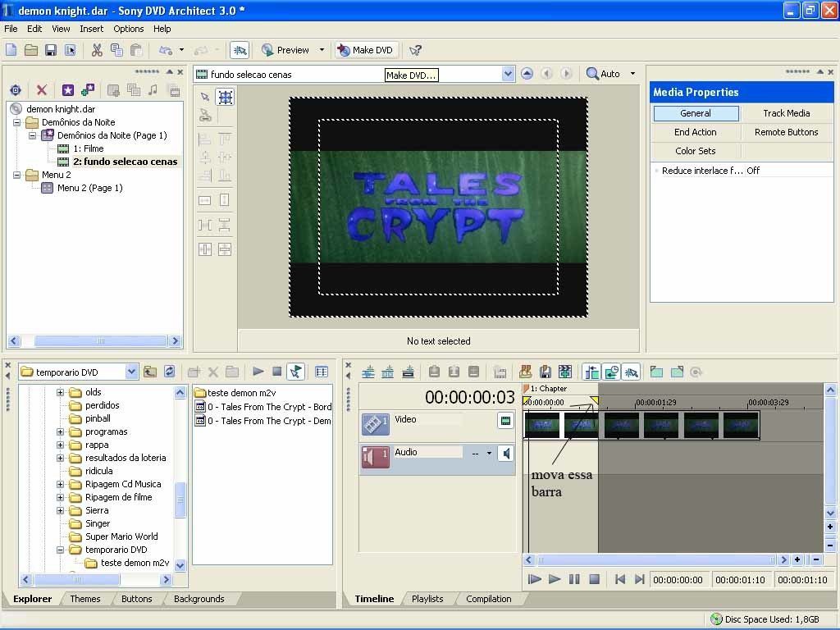
Task: Switch to the Themes tab
Action: tap(85, 598)
